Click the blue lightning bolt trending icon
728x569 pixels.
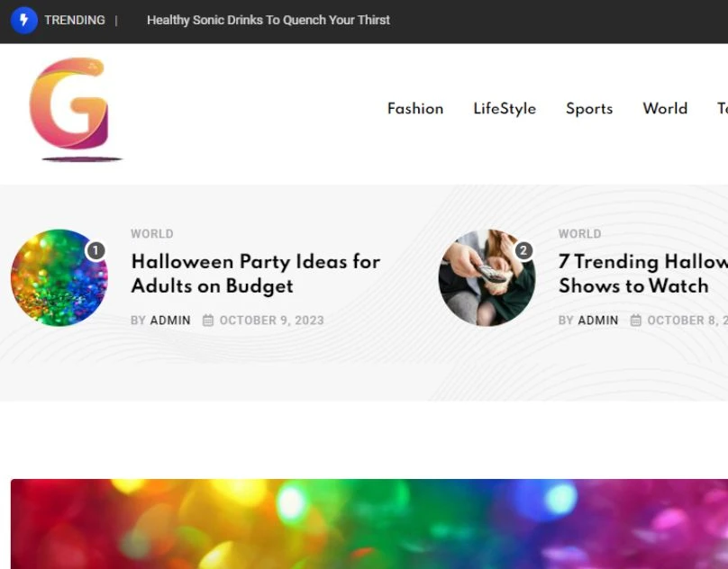23,20
